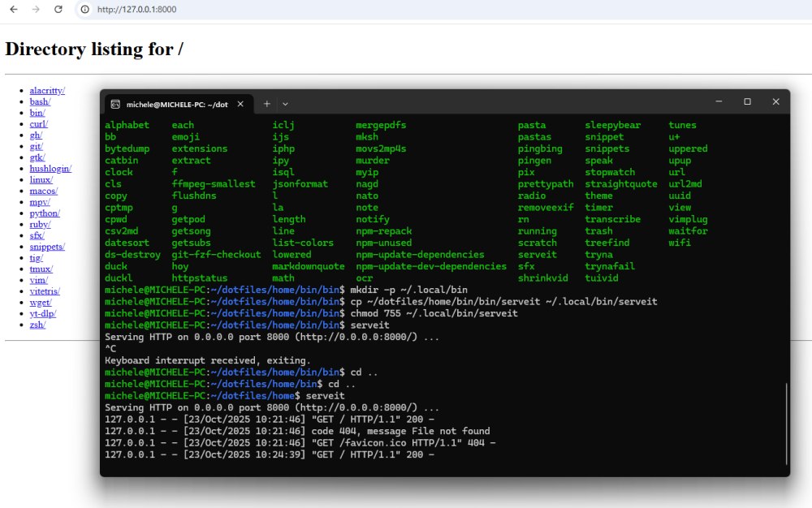Image resolution: width=812 pixels, height=508 pixels.
Task: Close the terminal window
Action: [x=775, y=102]
